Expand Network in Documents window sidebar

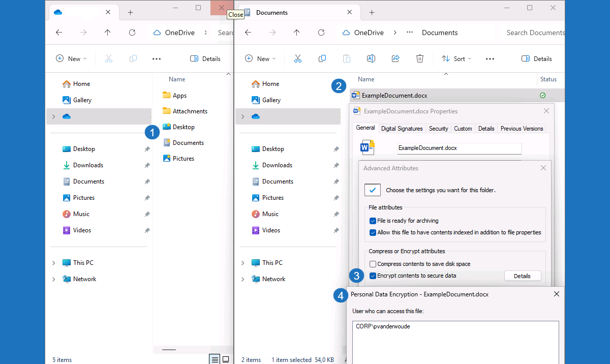[x=242, y=279]
